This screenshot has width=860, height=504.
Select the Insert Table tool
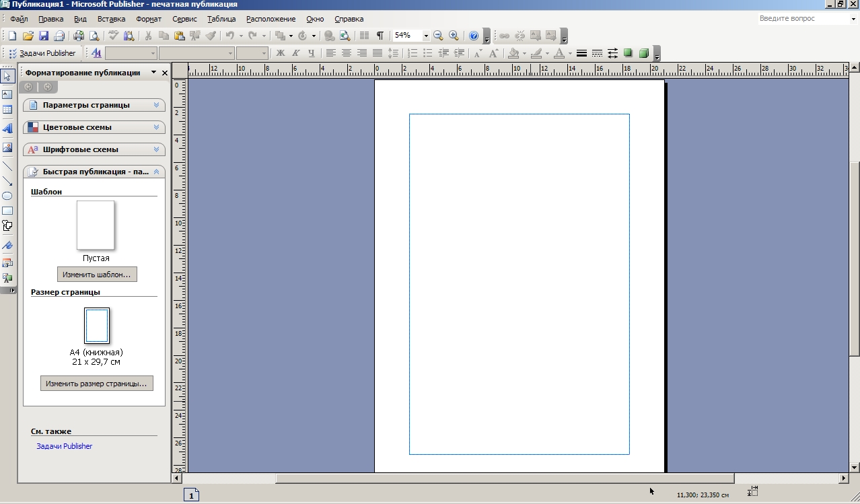7,110
